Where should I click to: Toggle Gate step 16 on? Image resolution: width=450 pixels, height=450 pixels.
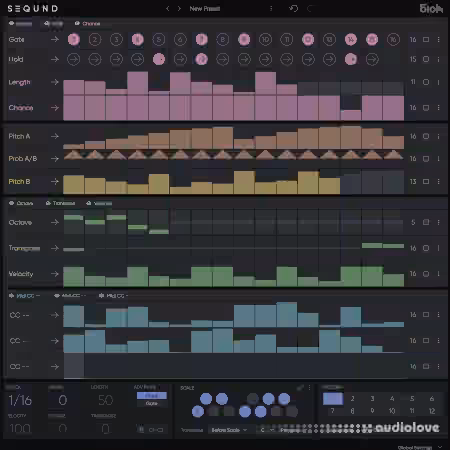[x=393, y=40]
